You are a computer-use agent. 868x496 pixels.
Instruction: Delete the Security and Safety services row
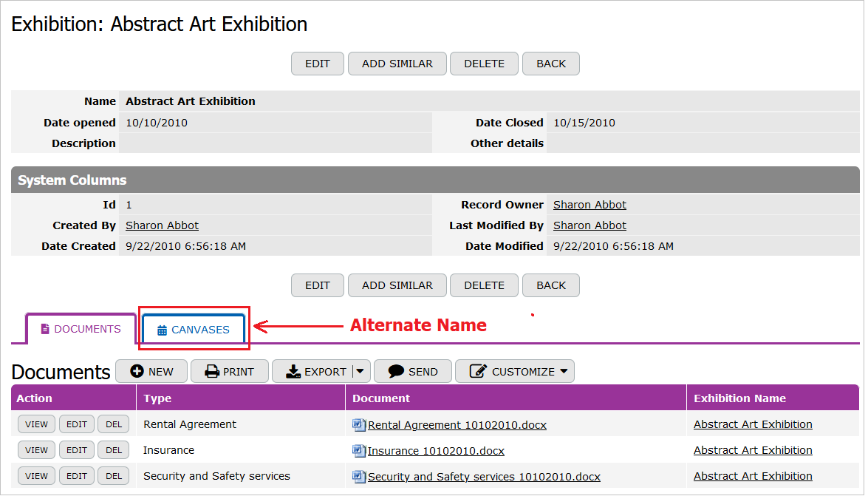point(114,475)
